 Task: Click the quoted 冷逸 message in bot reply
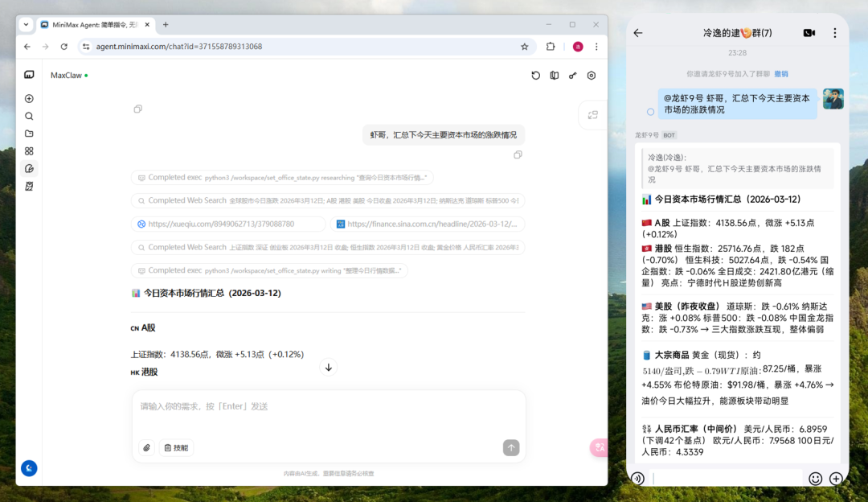click(x=737, y=168)
